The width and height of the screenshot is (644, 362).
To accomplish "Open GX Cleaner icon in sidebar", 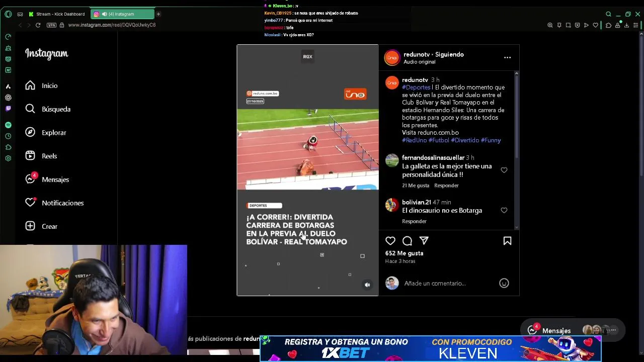I will coord(8,48).
